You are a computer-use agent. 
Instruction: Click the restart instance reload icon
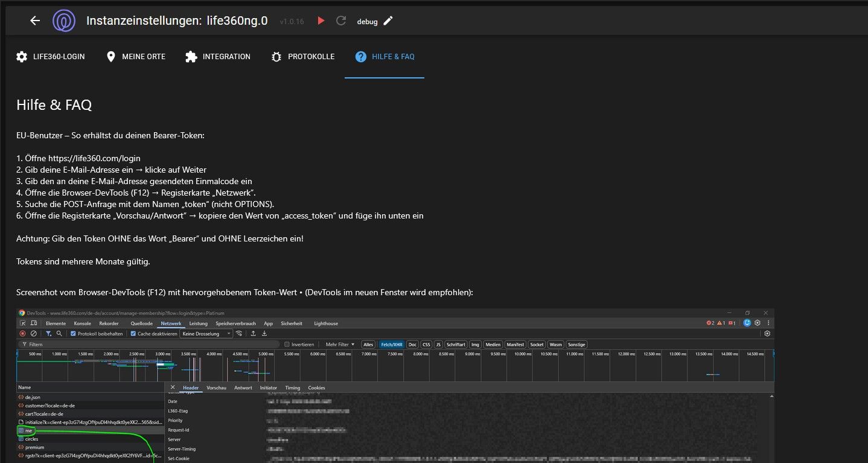click(341, 21)
